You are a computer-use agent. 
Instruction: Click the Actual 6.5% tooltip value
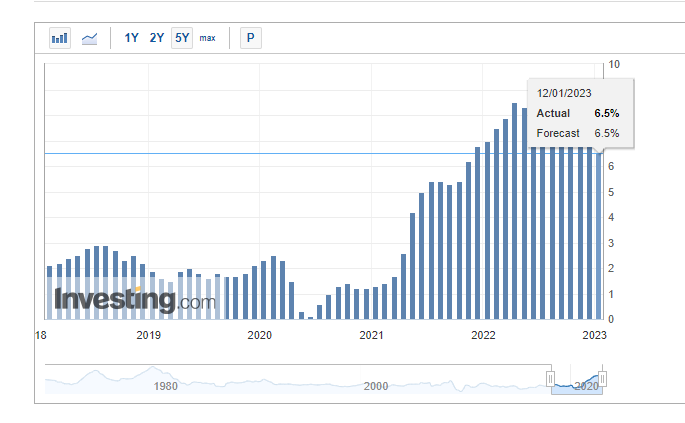pos(607,113)
